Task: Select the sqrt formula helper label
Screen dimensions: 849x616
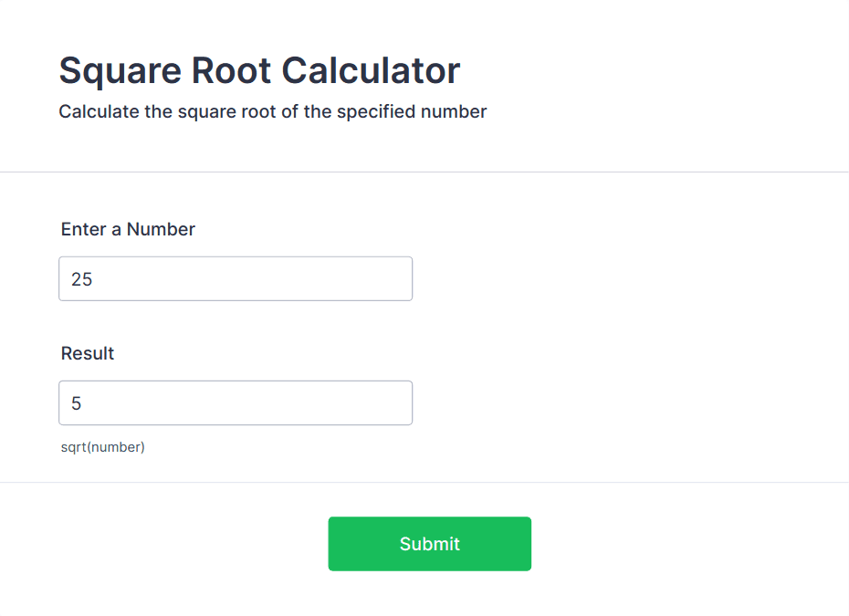Action: coord(102,446)
